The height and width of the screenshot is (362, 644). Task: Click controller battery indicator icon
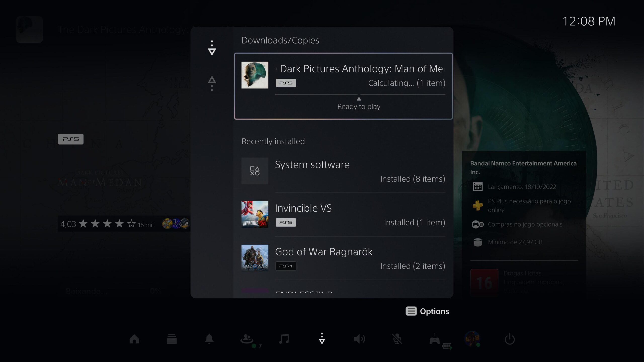point(447,346)
